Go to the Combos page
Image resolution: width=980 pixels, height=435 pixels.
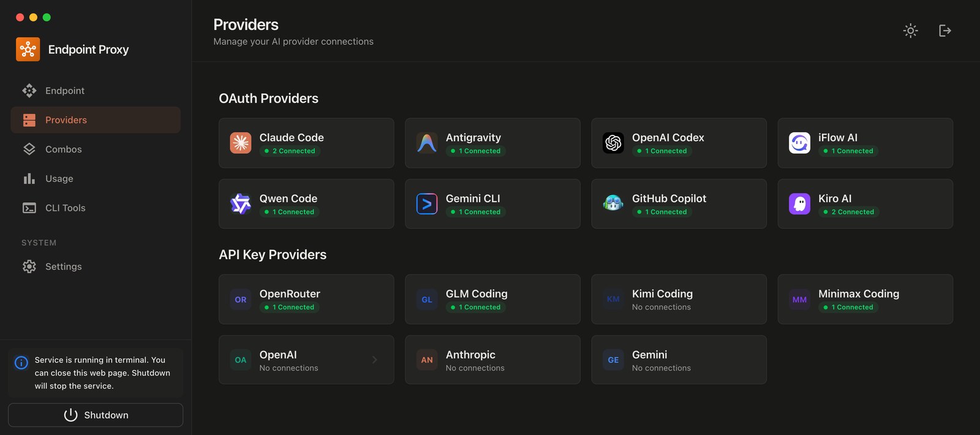pos(96,149)
